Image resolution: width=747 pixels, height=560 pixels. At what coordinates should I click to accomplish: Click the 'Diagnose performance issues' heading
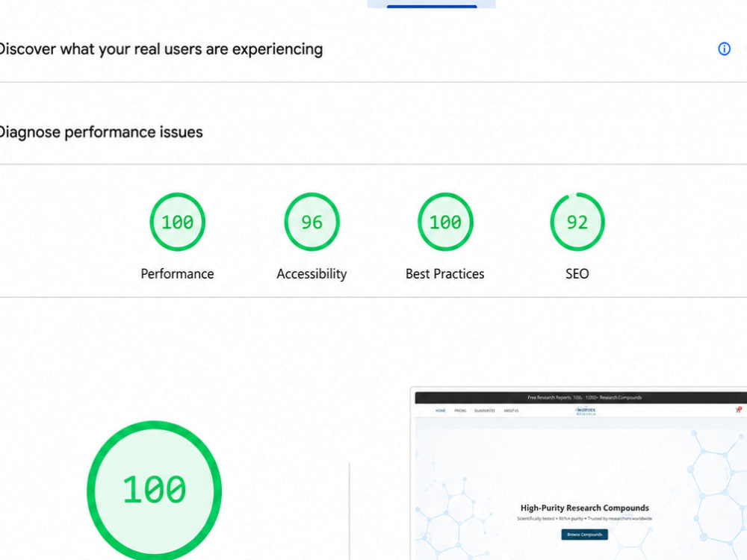[x=101, y=132]
